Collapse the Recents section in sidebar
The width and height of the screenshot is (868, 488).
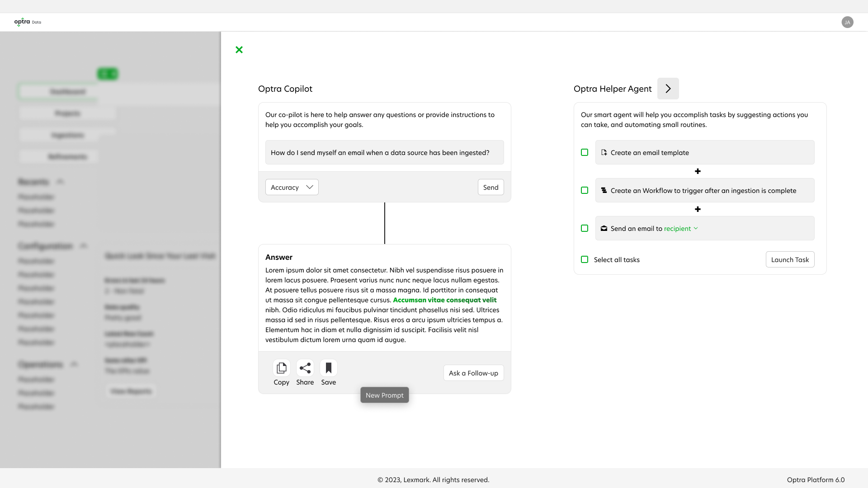point(60,182)
